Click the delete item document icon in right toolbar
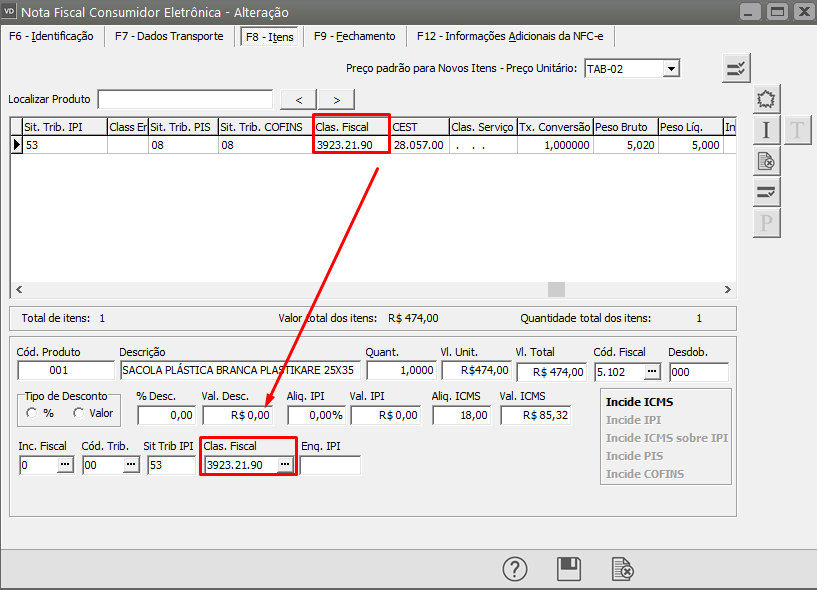This screenshot has width=817, height=590. point(766,160)
